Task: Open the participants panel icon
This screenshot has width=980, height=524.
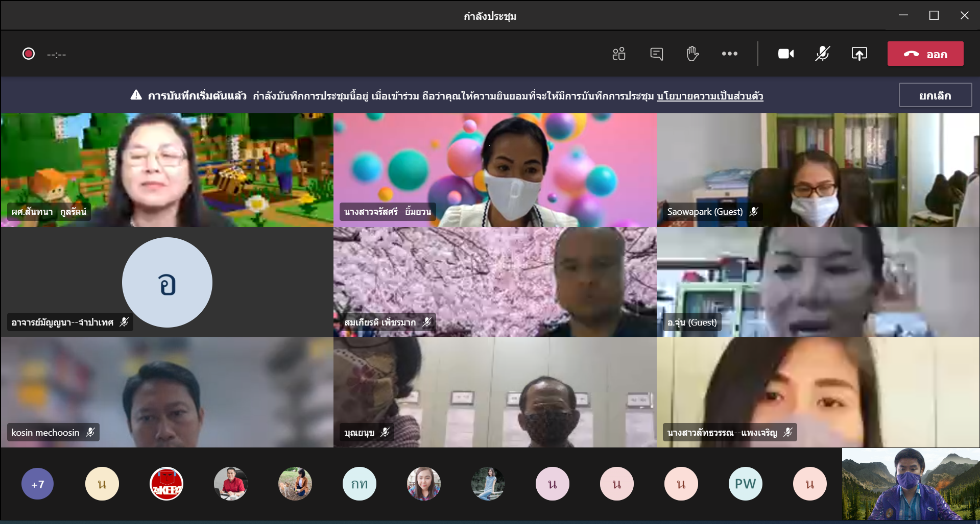Action: point(619,54)
